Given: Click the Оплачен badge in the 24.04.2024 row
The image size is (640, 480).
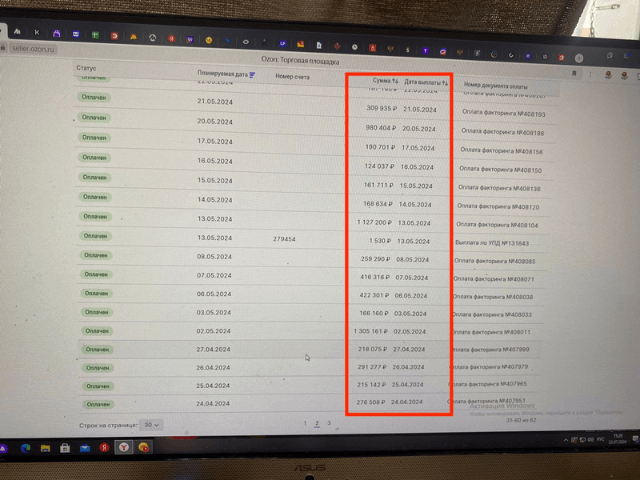Looking at the screenshot, I should pos(98,404).
